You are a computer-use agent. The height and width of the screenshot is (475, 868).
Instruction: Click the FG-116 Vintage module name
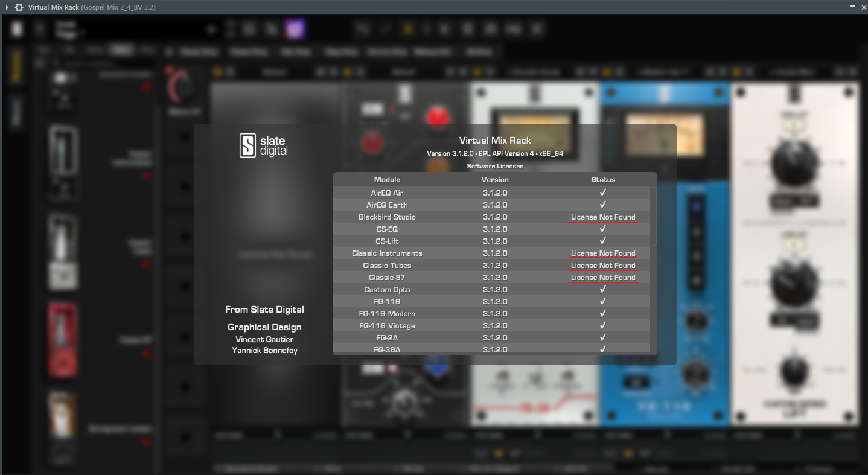click(x=387, y=326)
